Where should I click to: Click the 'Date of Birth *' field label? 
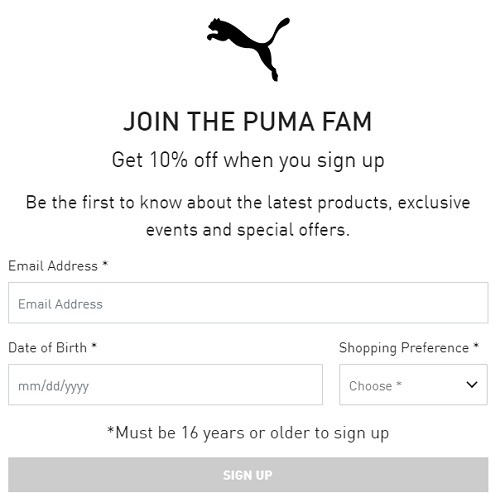pyautogui.click(x=53, y=348)
